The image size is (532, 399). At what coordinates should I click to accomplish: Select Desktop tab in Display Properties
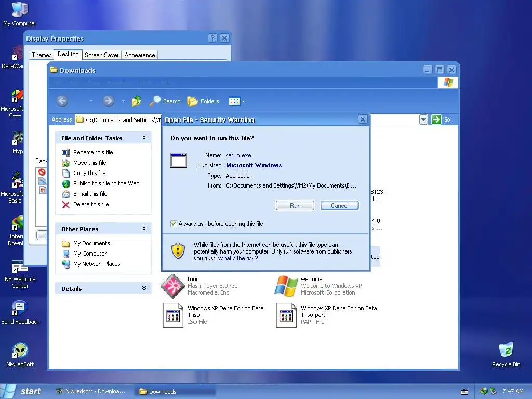coord(68,54)
